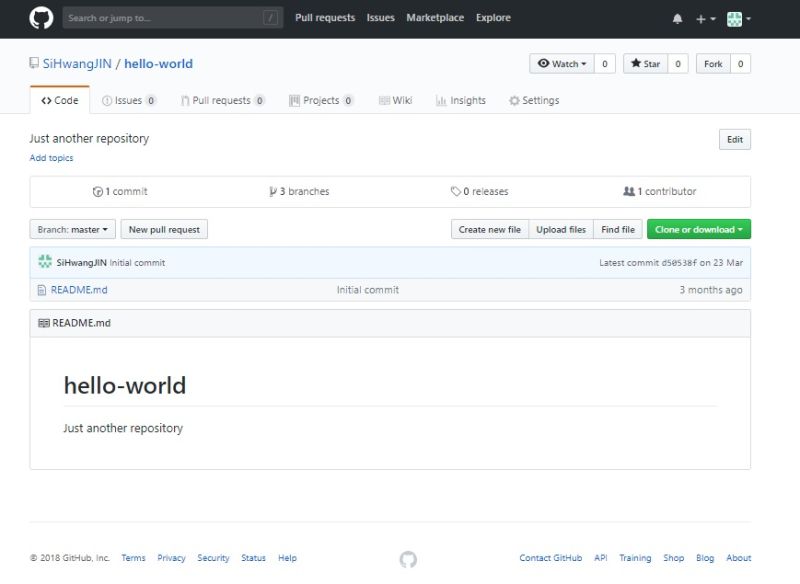
Task: Open the 0 releases link
Action: (x=480, y=191)
